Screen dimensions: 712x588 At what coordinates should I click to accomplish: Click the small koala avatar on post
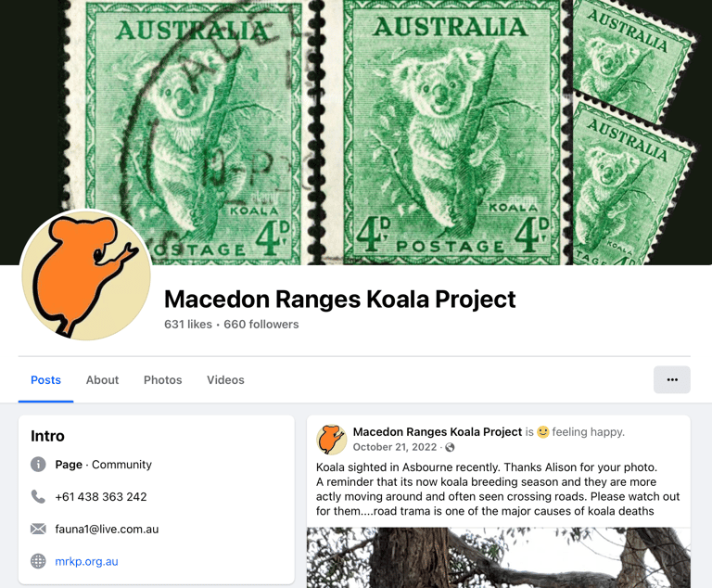[332, 440]
